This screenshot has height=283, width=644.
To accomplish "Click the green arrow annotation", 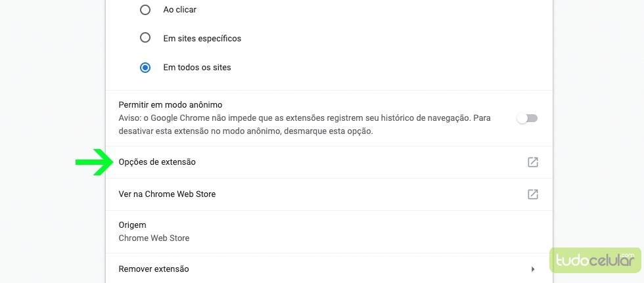I will click(95, 162).
